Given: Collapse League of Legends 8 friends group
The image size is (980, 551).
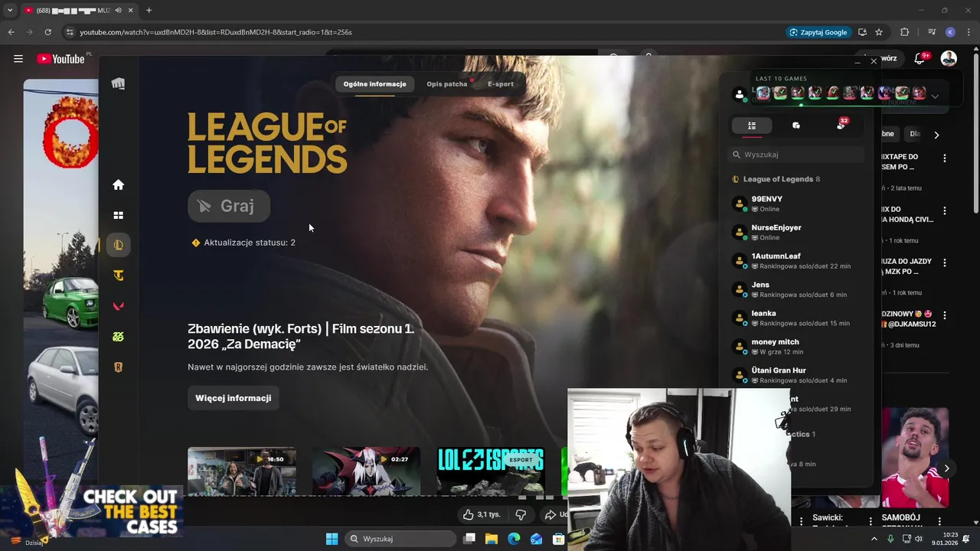Looking at the screenshot, I should (776, 179).
